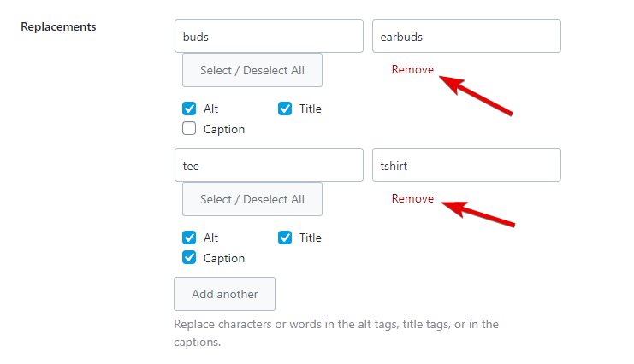This screenshot has height=364, width=634.
Task: Click into the "tshirt" text field
Action: [466, 166]
